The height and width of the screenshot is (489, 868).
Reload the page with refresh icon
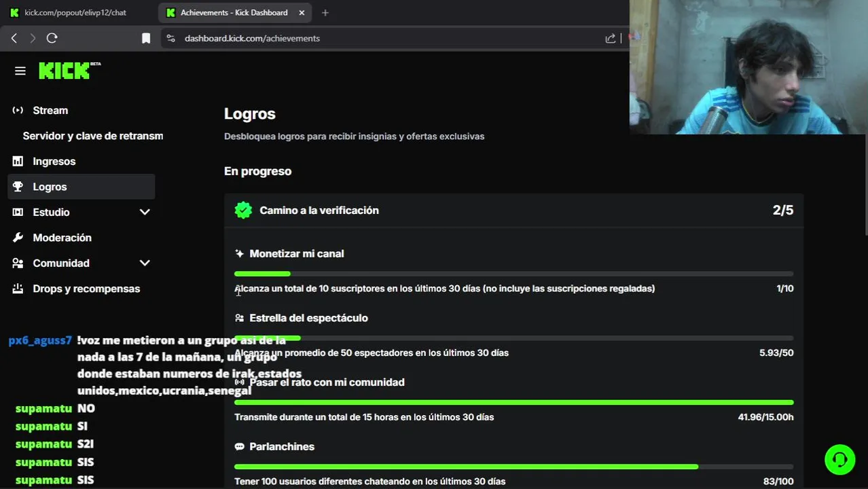coord(52,38)
